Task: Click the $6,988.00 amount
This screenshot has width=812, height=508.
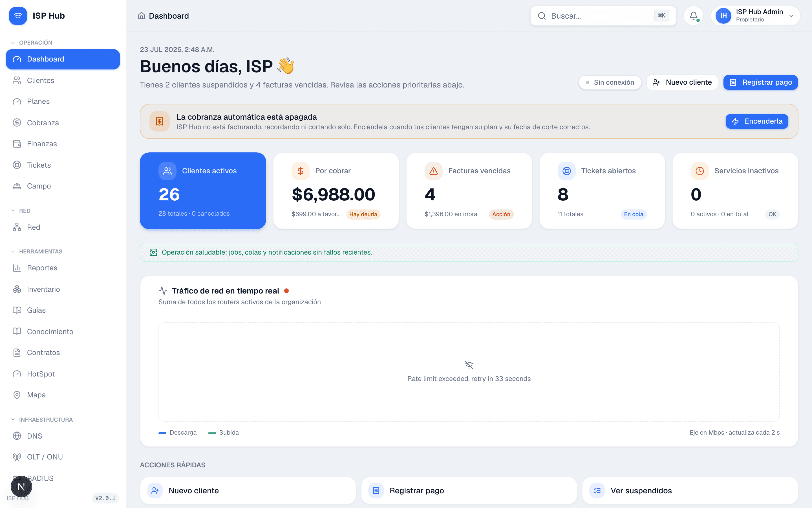Action: [x=334, y=194]
